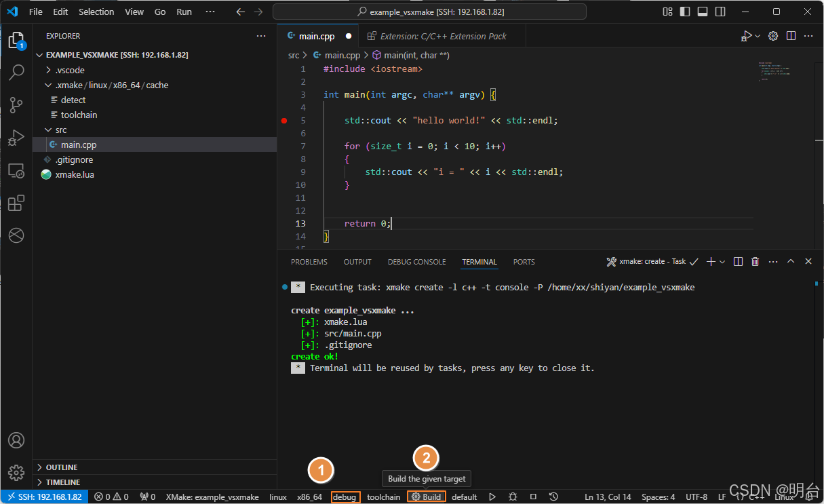Click the square stop icon in status bar

(x=533, y=497)
